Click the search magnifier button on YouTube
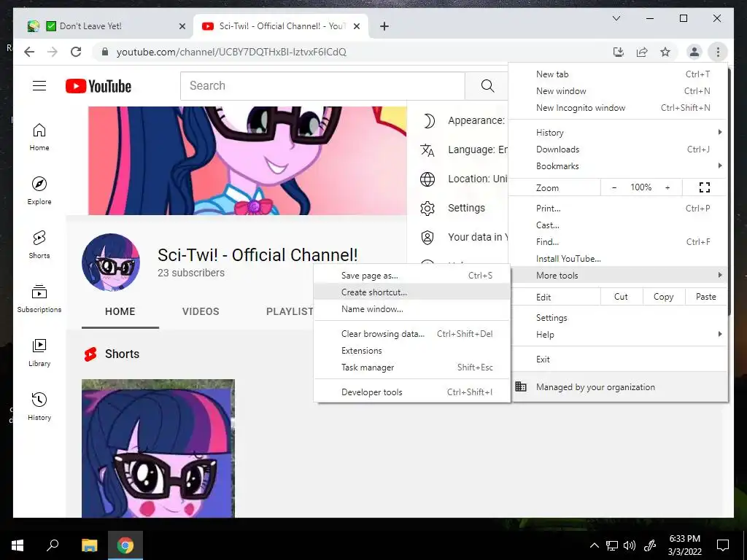 pos(487,86)
